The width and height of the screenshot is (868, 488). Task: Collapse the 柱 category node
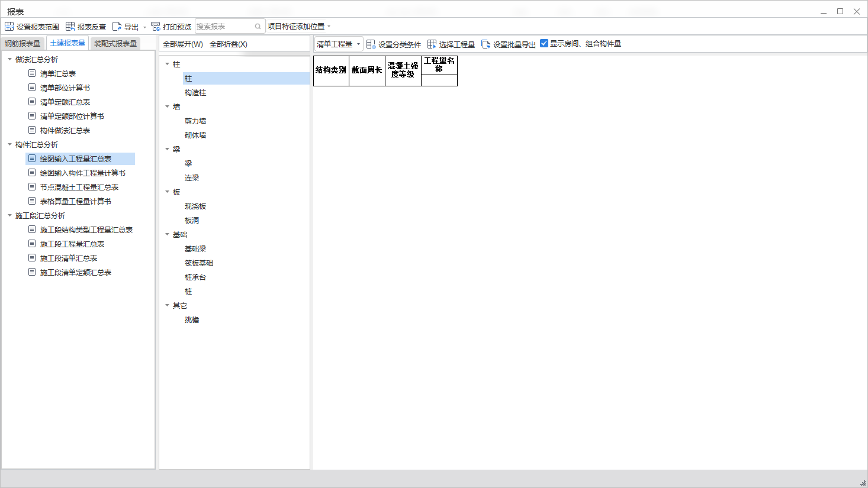click(x=167, y=64)
